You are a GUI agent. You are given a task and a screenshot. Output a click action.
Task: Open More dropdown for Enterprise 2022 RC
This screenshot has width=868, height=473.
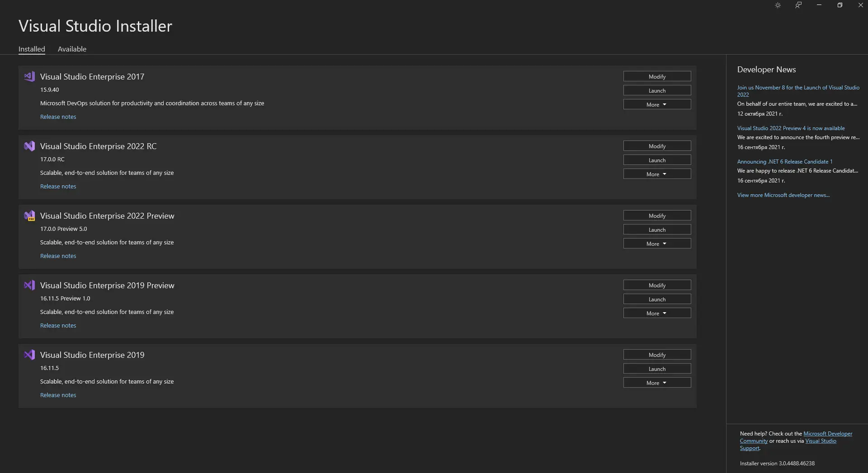[657, 174]
